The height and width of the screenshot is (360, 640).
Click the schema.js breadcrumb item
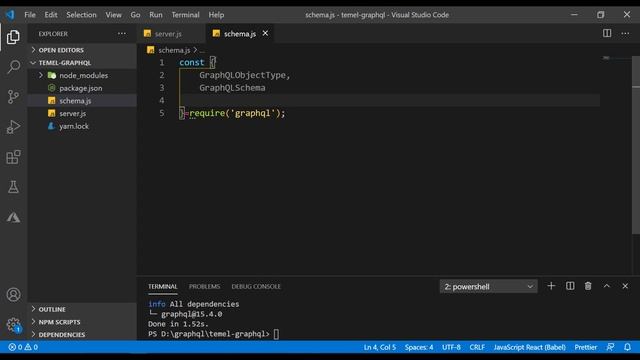[174, 50]
